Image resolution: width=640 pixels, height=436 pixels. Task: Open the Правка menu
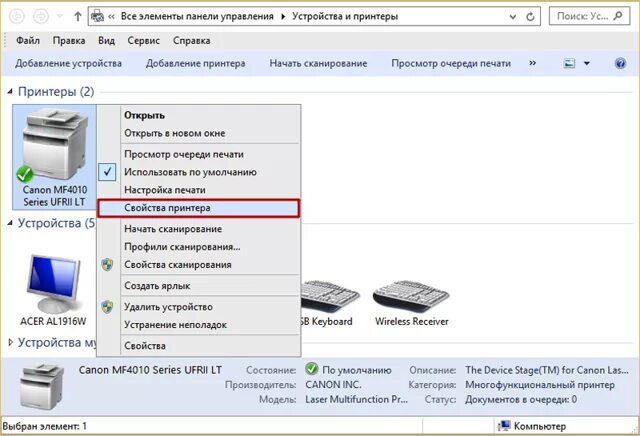click(69, 41)
